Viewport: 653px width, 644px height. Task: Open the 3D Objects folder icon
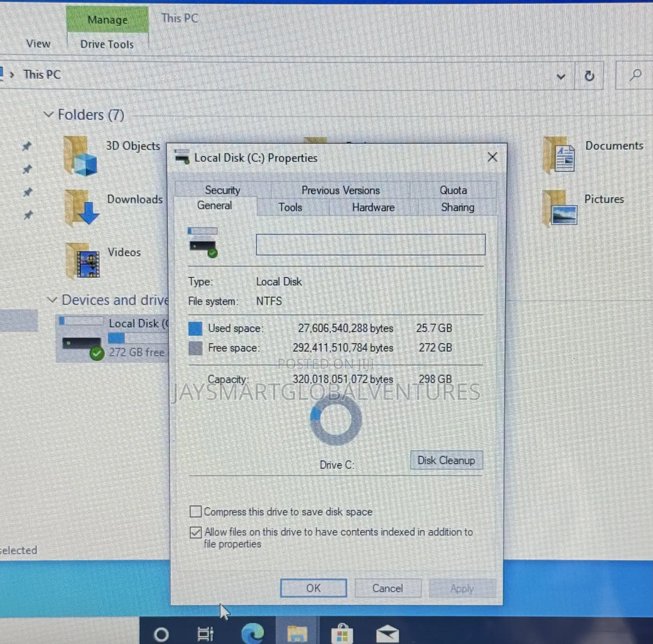coord(80,156)
